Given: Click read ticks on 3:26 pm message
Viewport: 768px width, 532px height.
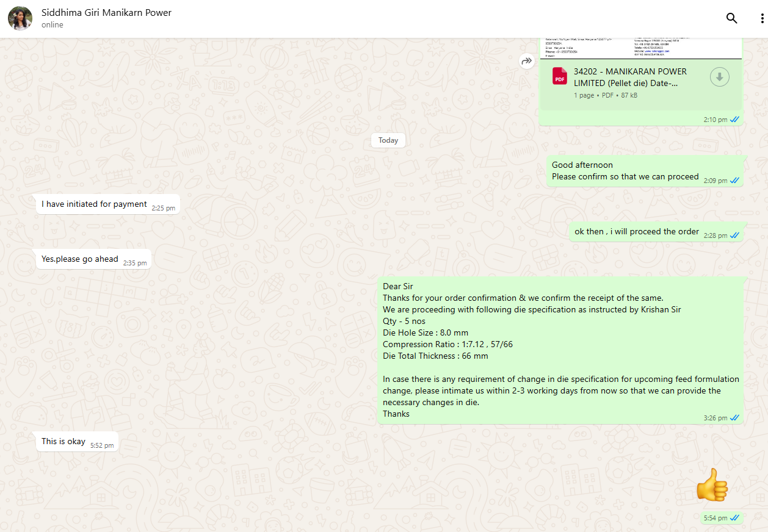Looking at the screenshot, I should coord(734,418).
